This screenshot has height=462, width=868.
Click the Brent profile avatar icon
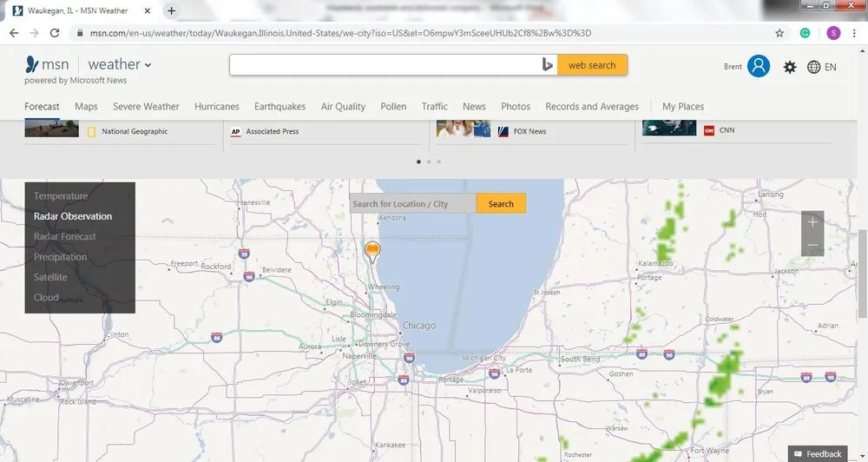pos(759,66)
